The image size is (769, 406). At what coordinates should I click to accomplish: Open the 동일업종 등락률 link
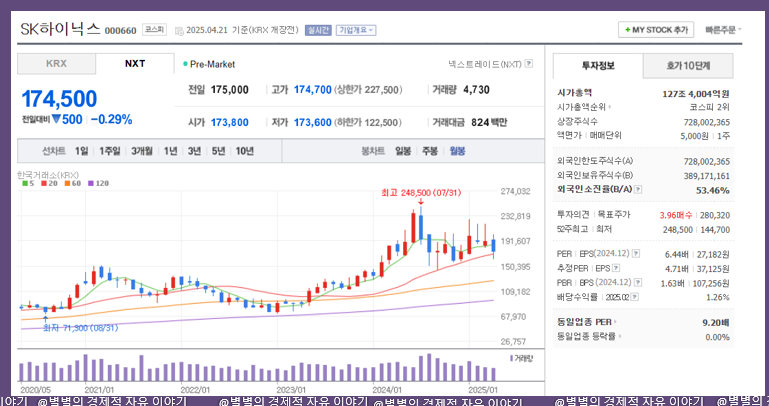[x=589, y=336]
